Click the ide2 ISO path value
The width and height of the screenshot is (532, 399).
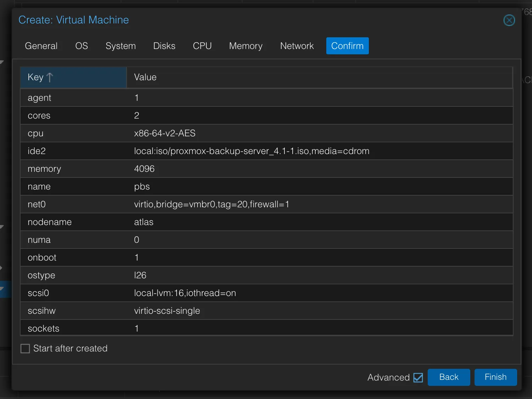(x=252, y=151)
